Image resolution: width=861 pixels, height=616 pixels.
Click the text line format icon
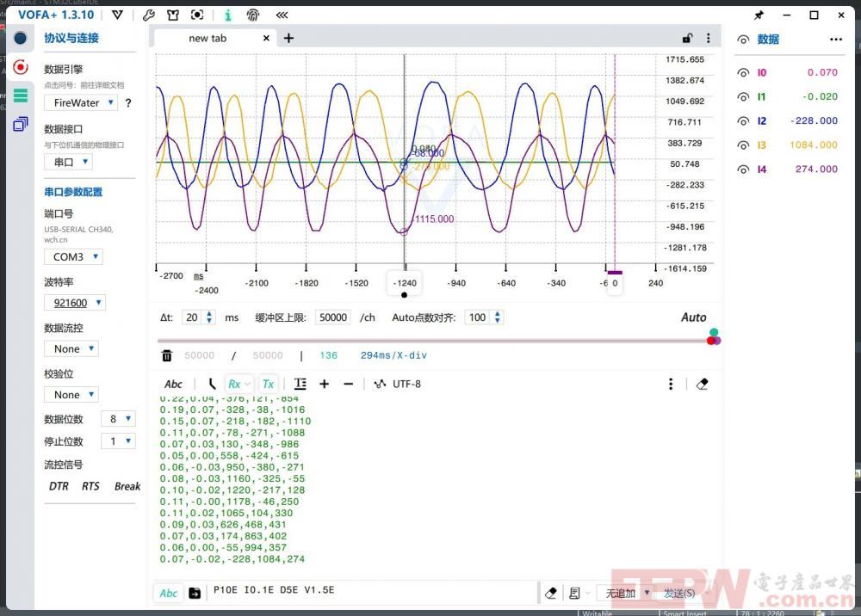coord(300,384)
